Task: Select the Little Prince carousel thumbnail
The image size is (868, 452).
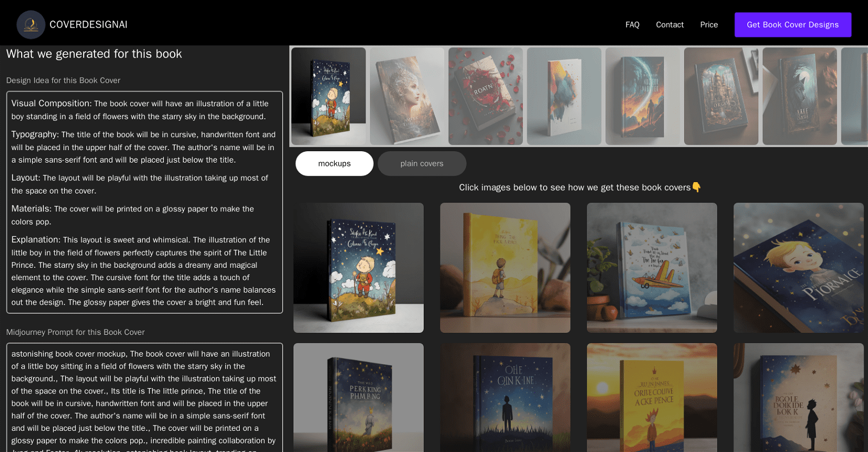Action: click(328, 96)
